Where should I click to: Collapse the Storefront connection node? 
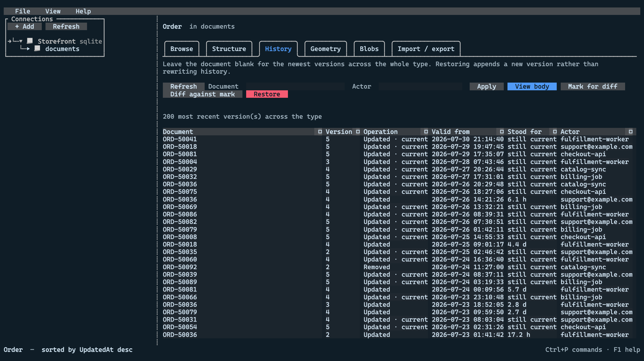pos(21,41)
